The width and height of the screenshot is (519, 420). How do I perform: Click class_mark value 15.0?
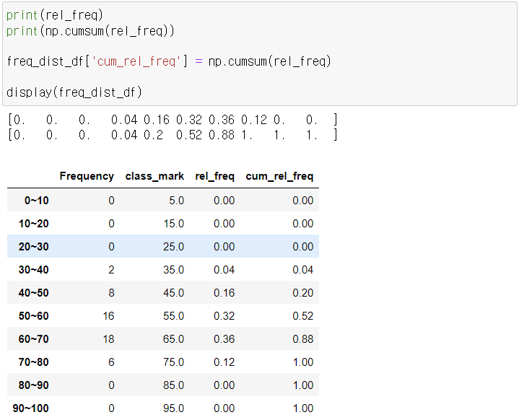174,224
